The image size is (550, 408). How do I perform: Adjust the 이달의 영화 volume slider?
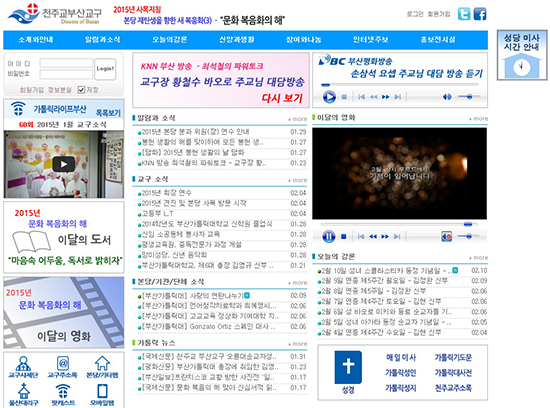(x=469, y=236)
